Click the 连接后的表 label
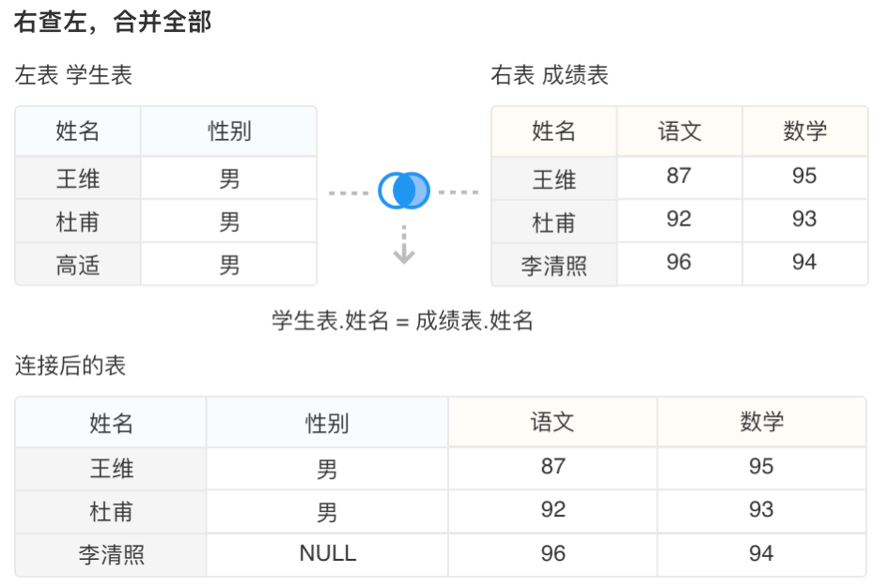 70,365
